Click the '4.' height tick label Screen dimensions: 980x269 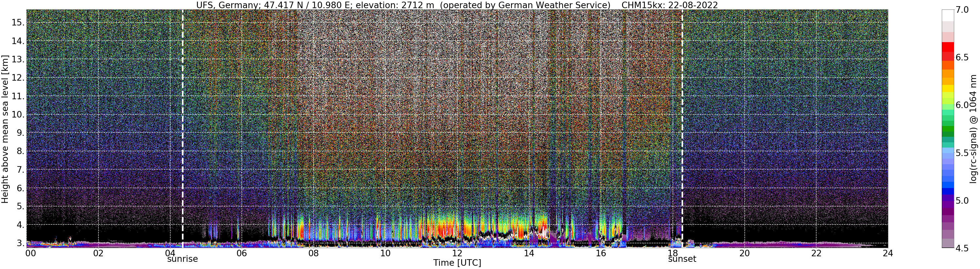20,225
